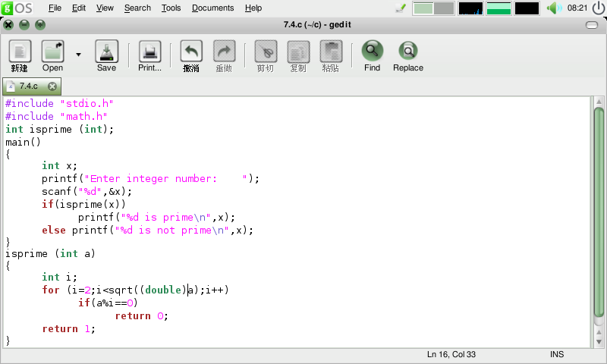Click the 'int i;' line

click(60, 278)
